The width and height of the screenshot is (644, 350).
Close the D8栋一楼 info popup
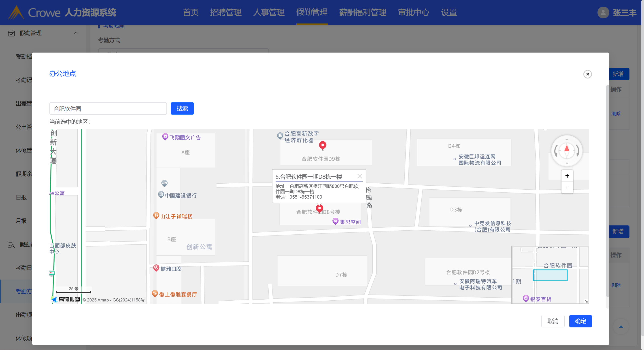[x=359, y=176]
